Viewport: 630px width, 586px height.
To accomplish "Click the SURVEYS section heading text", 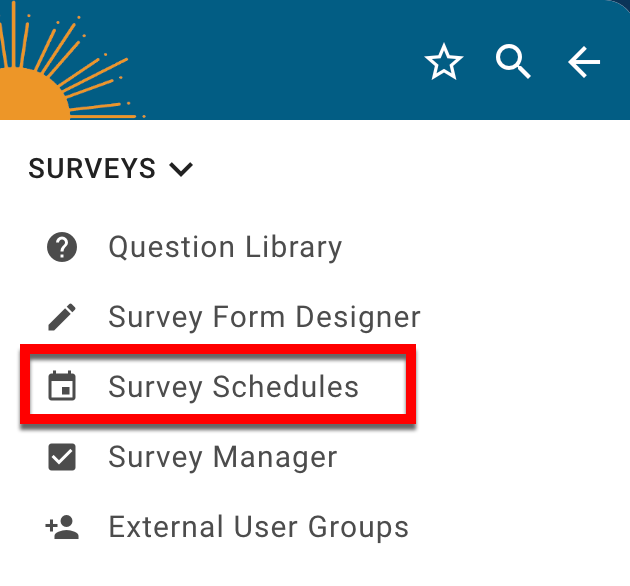I will pos(92,170).
